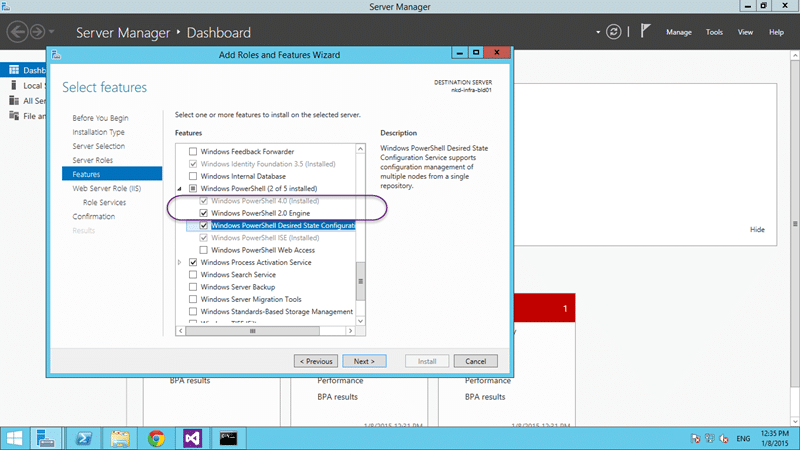
Task: Open Server Manager from the taskbar
Action: click(x=45, y=438)
